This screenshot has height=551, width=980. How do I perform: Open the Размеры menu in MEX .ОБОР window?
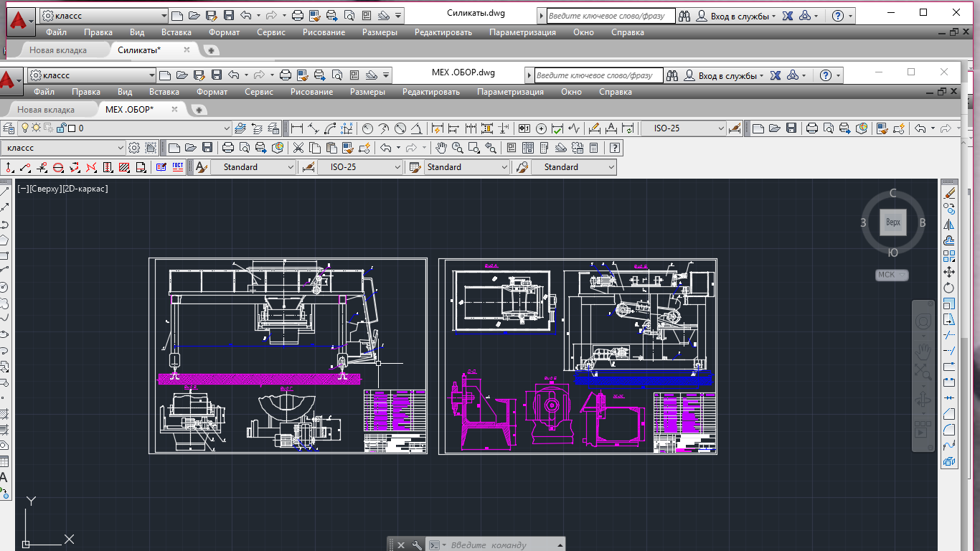tap(367, 92)
